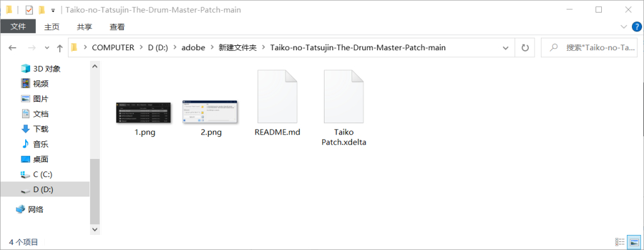Screen dimensions: 644x250
Task: Open Customize Quick Access Toolbar dropdown
Action: pos(53,10)
